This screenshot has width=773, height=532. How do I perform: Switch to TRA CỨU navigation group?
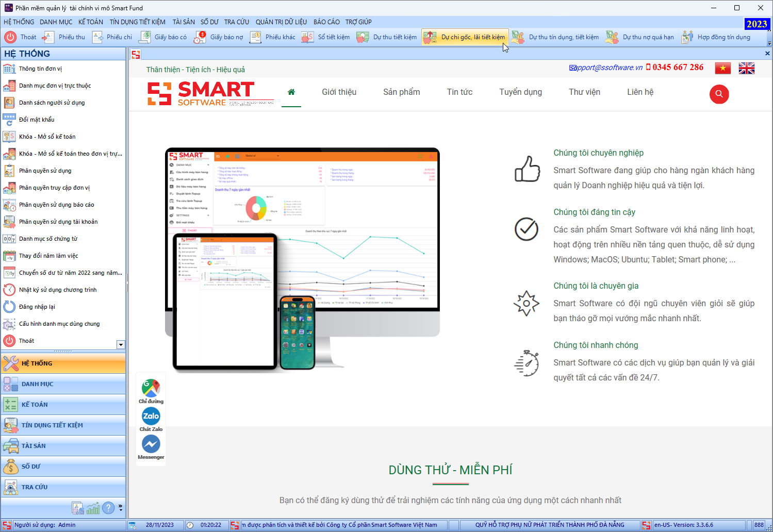pyautogui.click(x=63, y=487)
